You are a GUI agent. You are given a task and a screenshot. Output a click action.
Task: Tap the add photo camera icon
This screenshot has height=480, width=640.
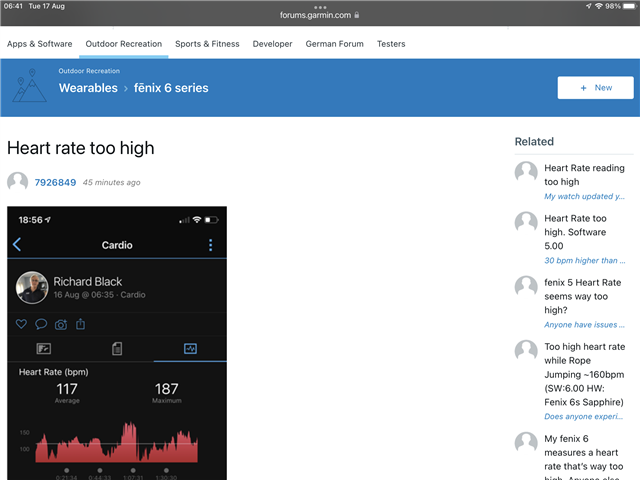click(x=61, y=324)
